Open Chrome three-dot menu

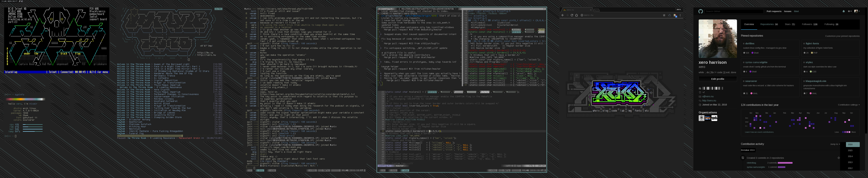coord(680,15)
